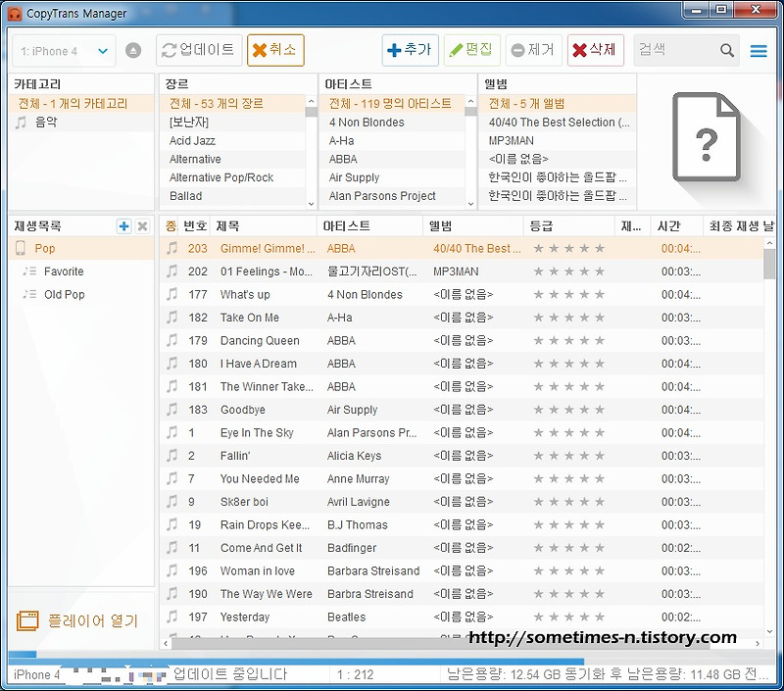Open the hamburger main menu
This screenshot has width=784, height=691.
pos(759,51)
